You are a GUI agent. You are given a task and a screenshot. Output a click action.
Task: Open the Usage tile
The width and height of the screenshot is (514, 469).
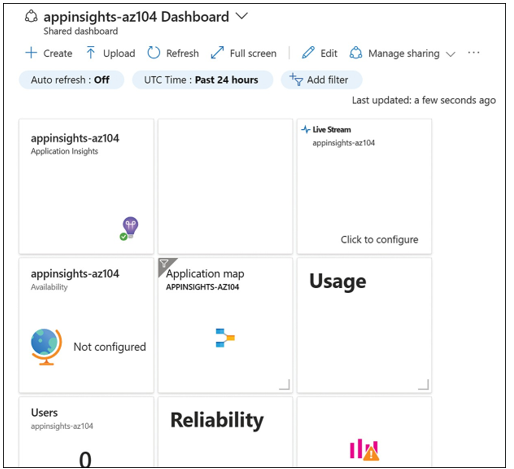[x=364, y=325]
